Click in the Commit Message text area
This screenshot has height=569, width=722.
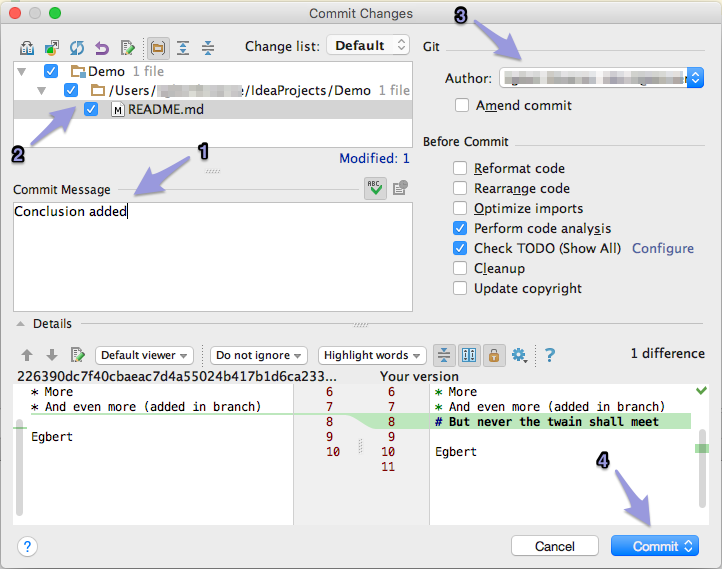coord(212,260)
